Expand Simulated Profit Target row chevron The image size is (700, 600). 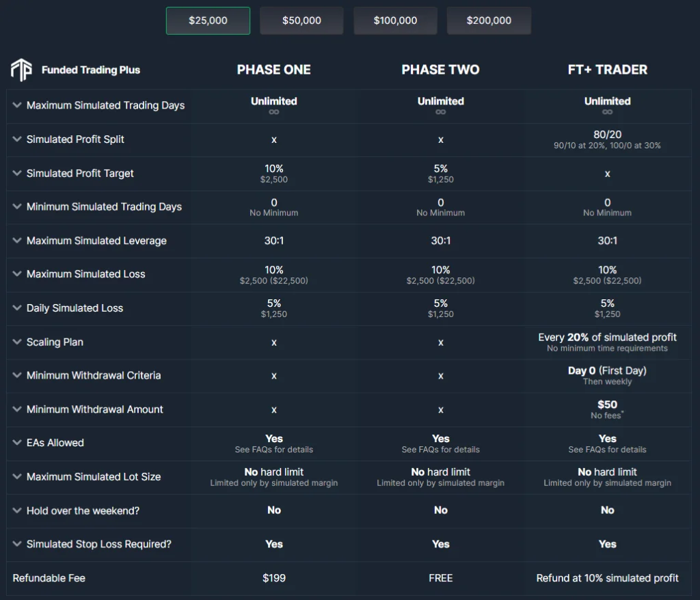[17, 173]
